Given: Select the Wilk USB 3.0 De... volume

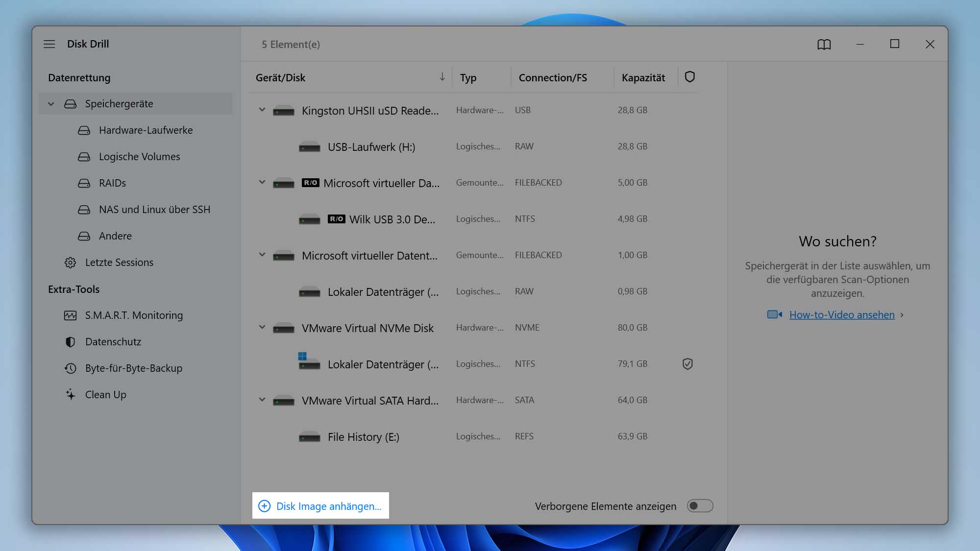Looking at the screenshot, I should pyautogui.click(x=392, y=219).
